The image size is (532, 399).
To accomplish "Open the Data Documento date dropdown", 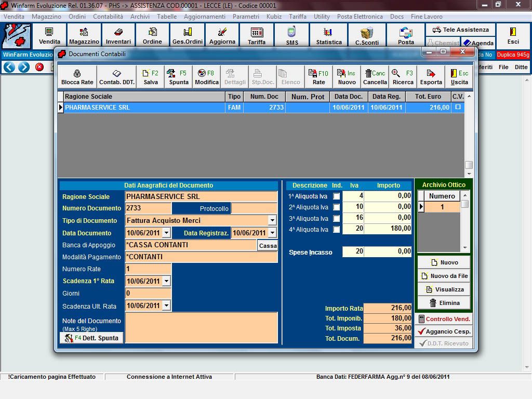I will [166, 233].
